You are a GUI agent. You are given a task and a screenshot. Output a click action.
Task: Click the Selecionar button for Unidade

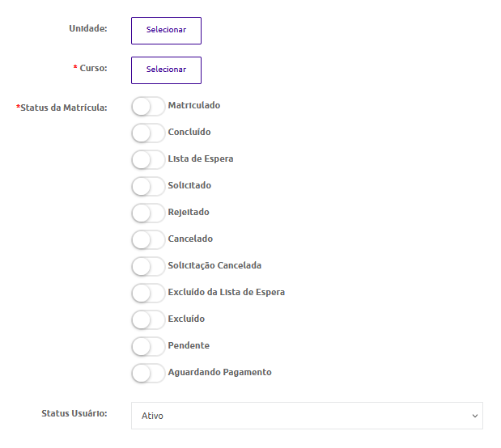(166, 31)
